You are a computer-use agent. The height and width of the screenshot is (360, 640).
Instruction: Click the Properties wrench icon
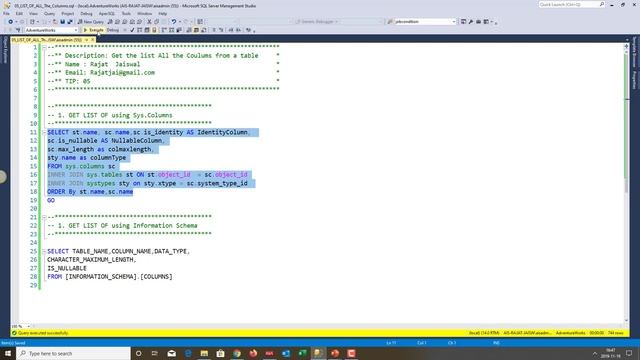(x=471, y=22)
